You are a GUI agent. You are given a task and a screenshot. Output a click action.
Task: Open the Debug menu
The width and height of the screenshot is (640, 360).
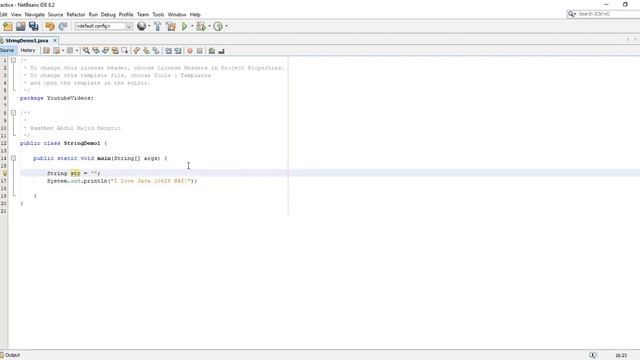click(x=108, y=14)
